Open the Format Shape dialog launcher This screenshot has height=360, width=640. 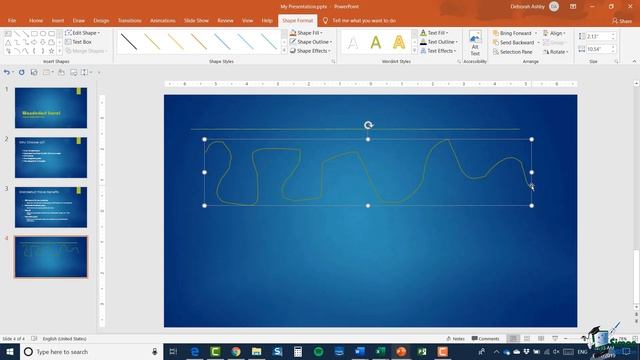point(333,62)
